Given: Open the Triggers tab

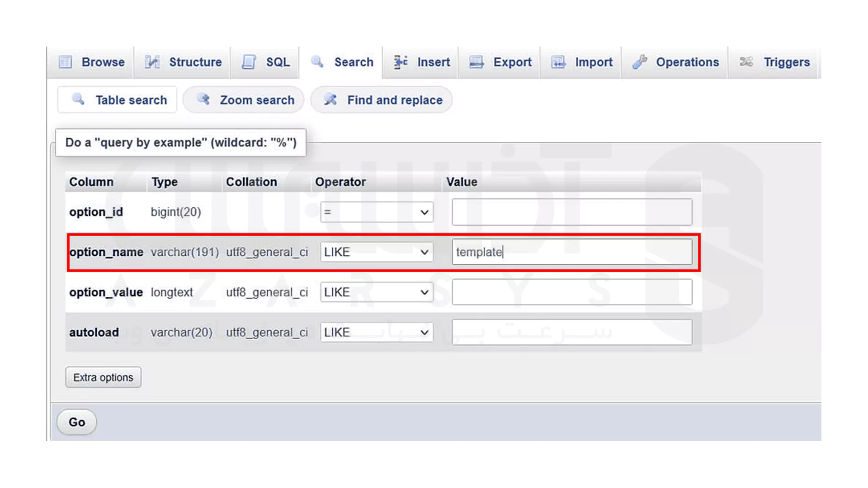Looking at the screenshot, I should coord(774,62).
